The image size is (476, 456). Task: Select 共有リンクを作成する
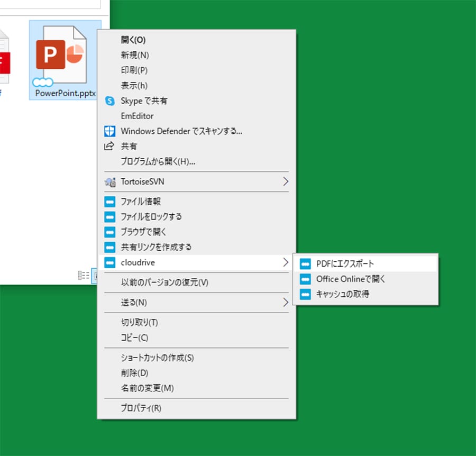click(x=196, y=247)
